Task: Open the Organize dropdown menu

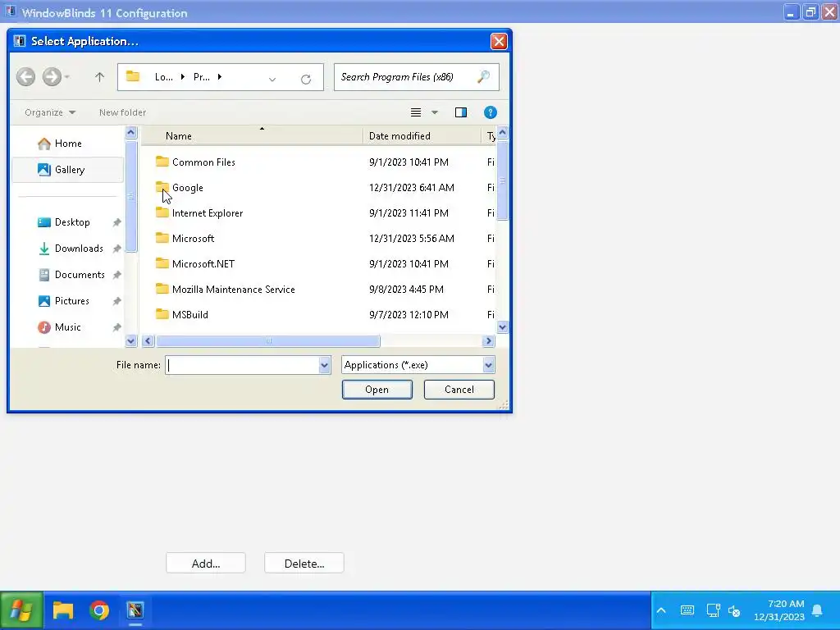Action: pyautogui.click(x=50, y=112)
